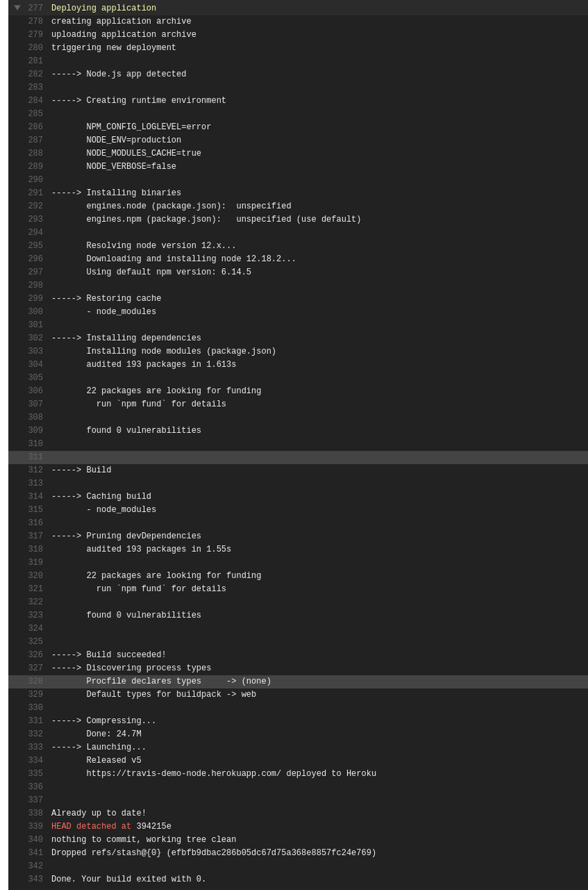Image resolution: width=588 pixels, height=890 pixels.
Task: Select line number 311 highlighted row
Action: coord(36,457)
